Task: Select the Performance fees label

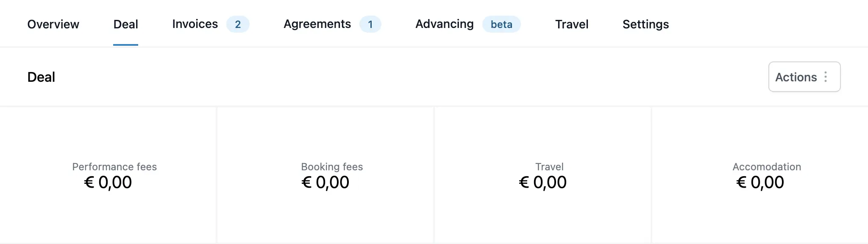Action: [114, 167]
